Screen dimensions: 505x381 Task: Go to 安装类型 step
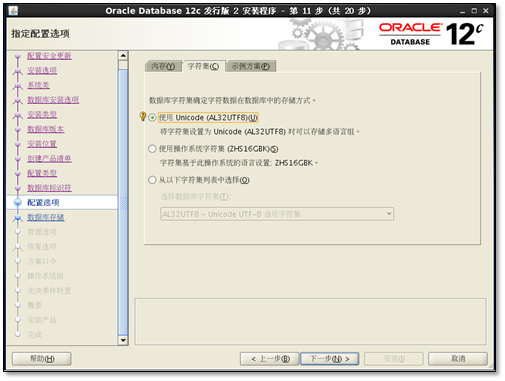point(42,114)
